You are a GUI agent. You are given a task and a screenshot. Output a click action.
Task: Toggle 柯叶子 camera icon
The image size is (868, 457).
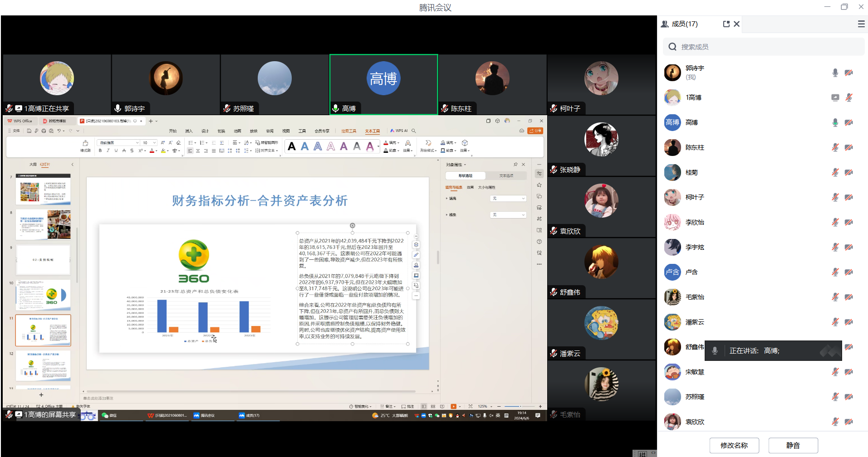(848, 197)
